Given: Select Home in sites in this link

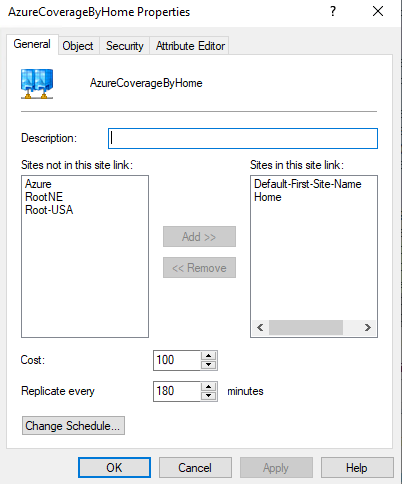Looking at the screenshot, I should (x=268, y=197).
